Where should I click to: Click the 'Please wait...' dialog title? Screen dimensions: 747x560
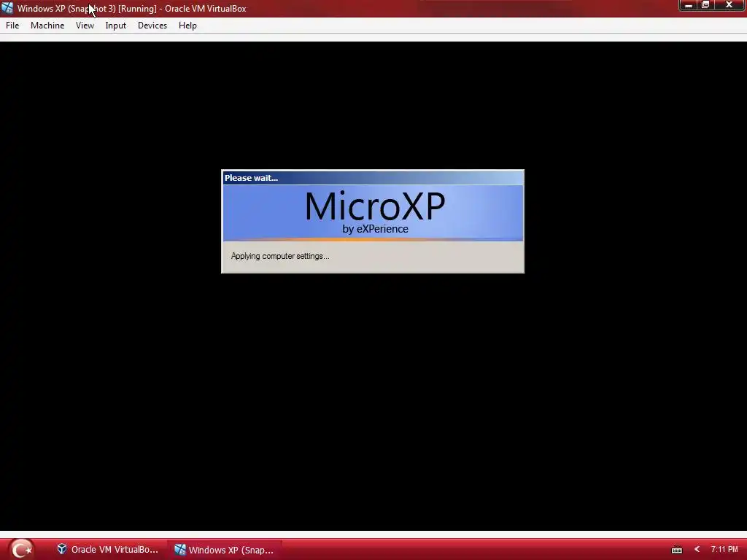click(251, 178)
